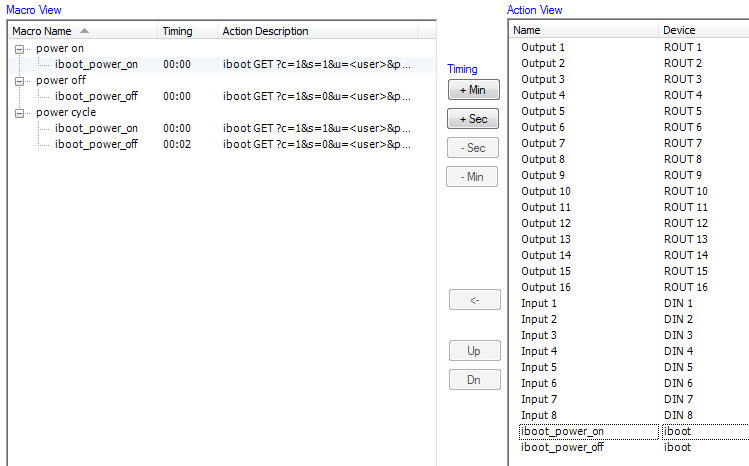Select Output 16 in Action View

(546, 287)
